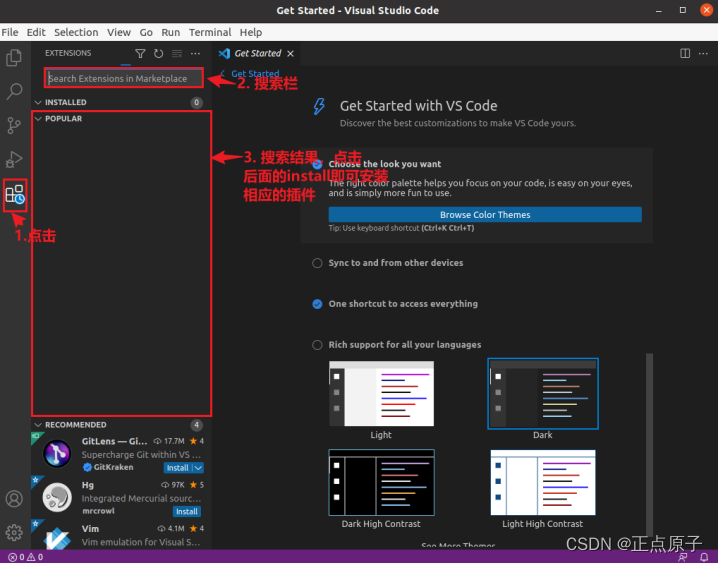Click the Hg extension icon
Screen dimensions: 719x563
(x=57, y=497)
